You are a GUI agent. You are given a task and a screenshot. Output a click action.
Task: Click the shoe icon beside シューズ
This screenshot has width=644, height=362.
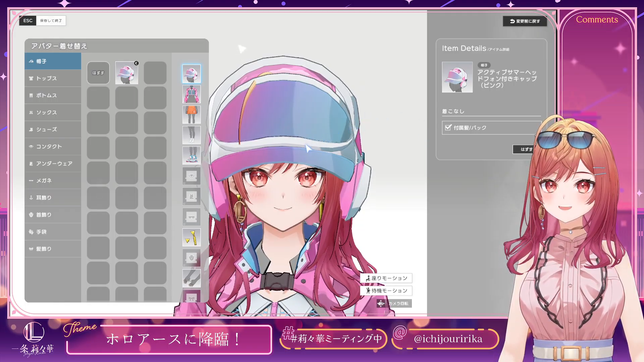coord(31,129)
